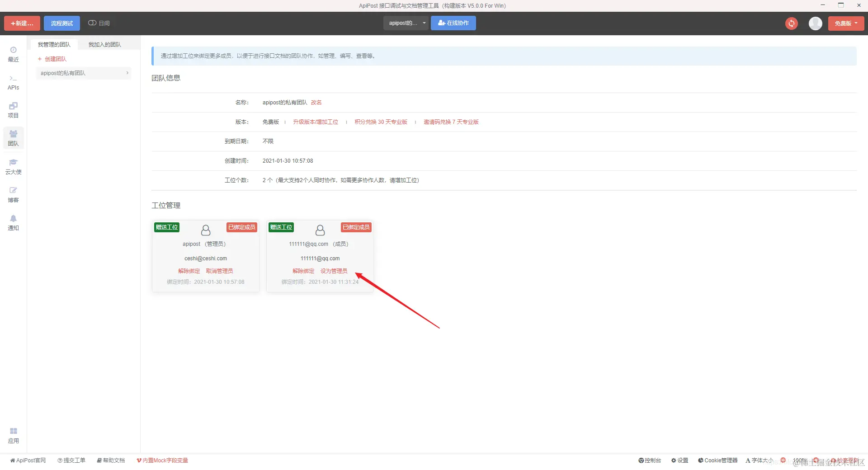
Task: Go to the APIs section in sidebar
Action: click(13, 83)
